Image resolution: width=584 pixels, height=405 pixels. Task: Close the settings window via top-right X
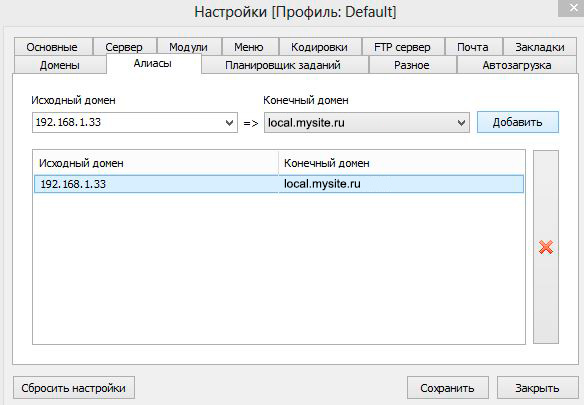point(572,8)
